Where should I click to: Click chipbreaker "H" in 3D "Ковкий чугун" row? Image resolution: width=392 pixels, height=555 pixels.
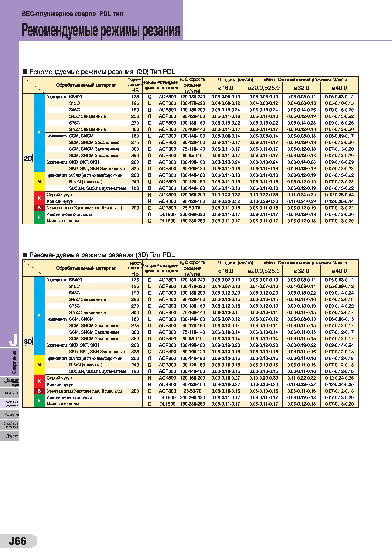click(x=150, y=384)
